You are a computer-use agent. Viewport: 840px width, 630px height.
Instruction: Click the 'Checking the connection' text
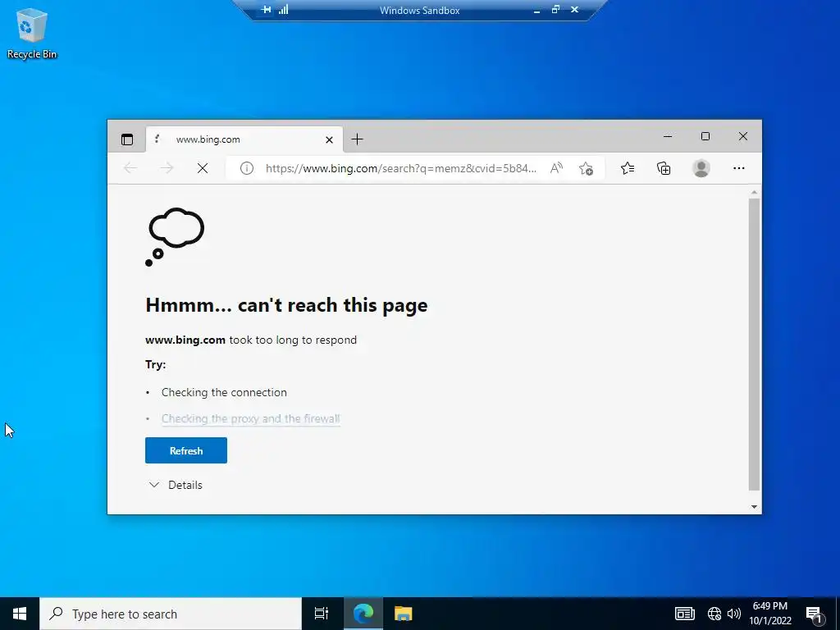pyautogui.click(x=224, y=393)
